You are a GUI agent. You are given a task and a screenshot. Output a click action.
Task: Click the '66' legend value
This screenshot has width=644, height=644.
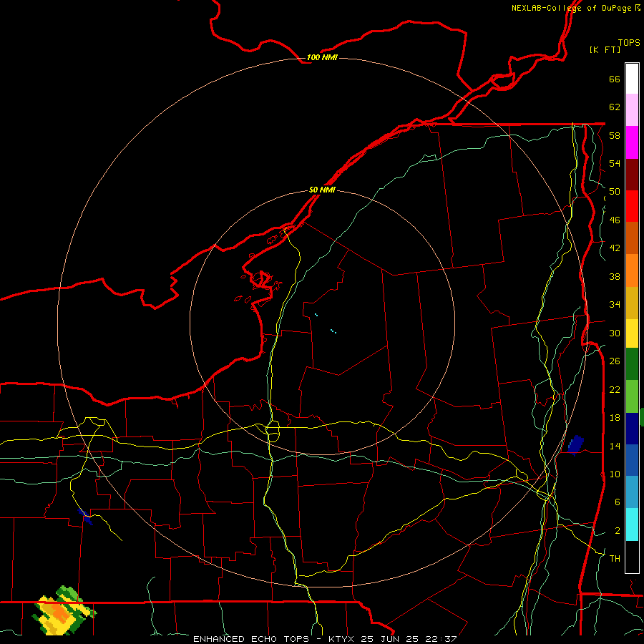[x=615, y=79]
